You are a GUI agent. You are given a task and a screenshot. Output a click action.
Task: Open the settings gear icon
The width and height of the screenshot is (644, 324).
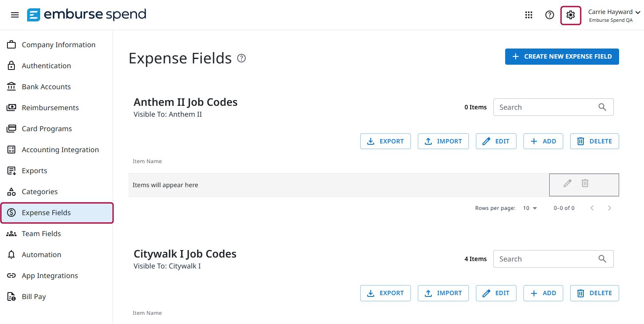(x=571, y=14)
